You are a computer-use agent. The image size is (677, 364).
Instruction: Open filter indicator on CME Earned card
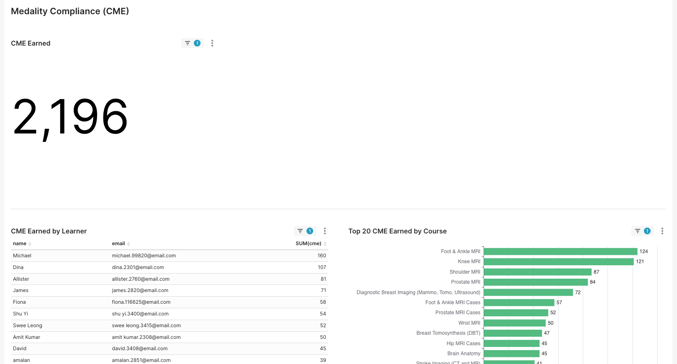(192, 43)
